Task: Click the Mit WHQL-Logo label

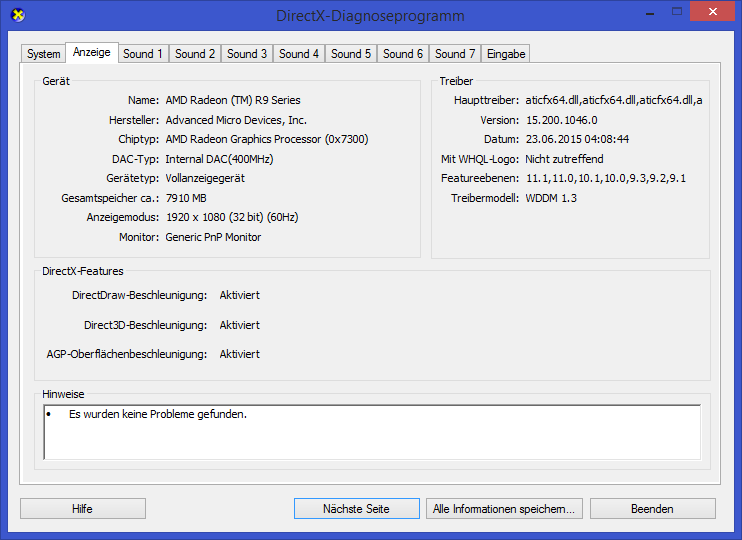Action: 480,159
